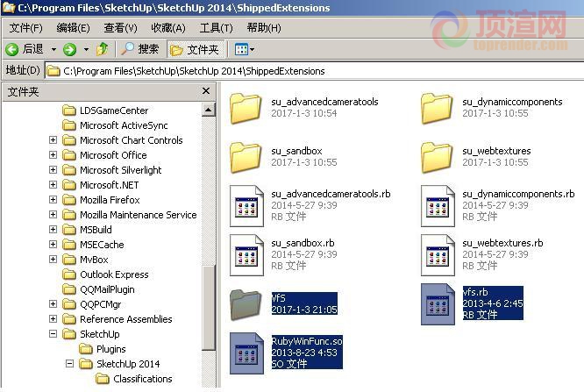
Task: Select su_dynamiccomponents.rb file icon
Action: click(x=438, y=206)
